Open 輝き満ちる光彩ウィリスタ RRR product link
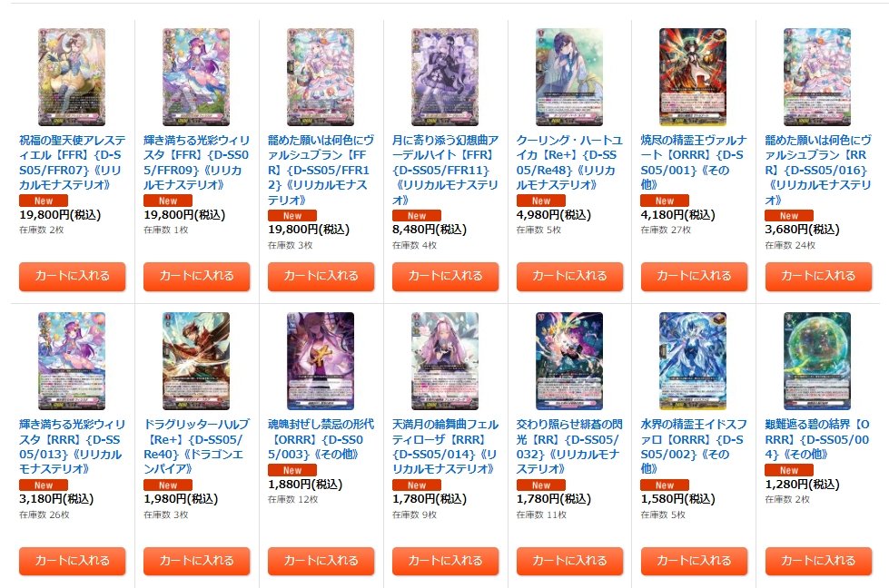 pyautogui.click(x=72, y=446)
